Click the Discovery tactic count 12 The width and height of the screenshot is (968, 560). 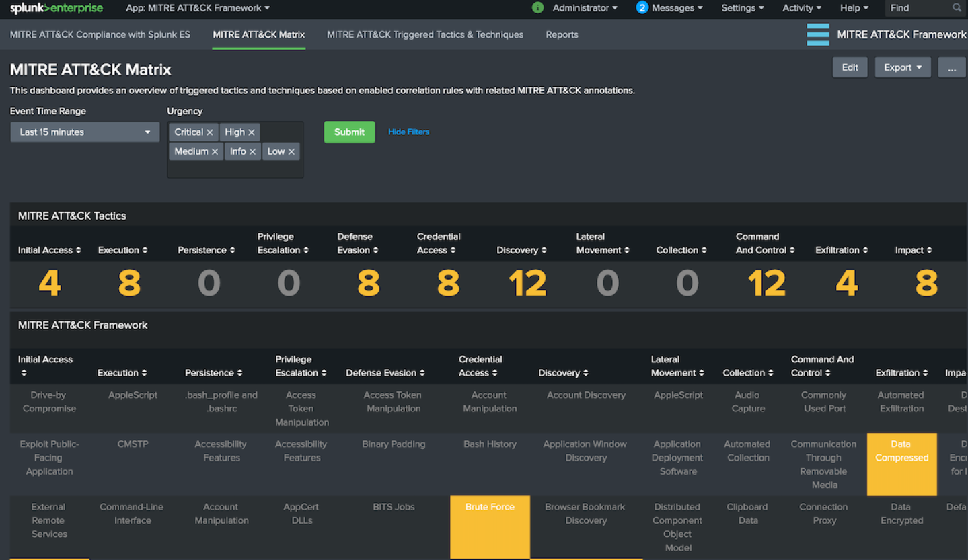pyautogui.click(x=527, y=284)
